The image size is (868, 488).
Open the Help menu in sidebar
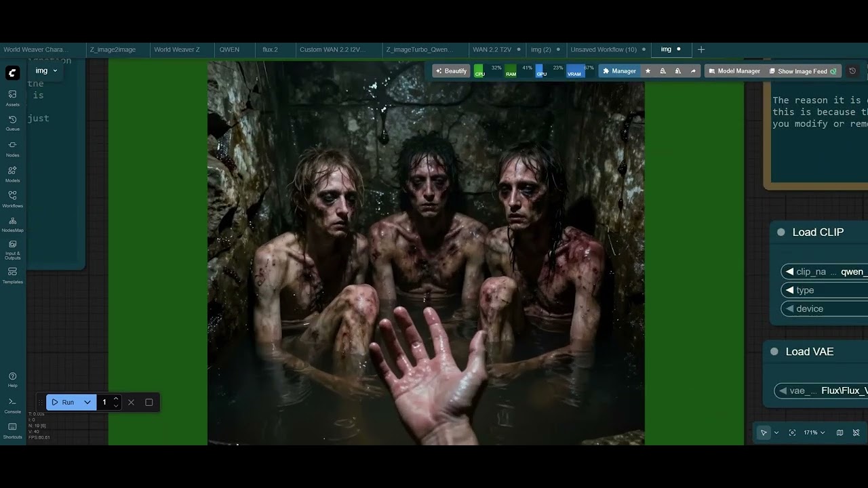12,380
